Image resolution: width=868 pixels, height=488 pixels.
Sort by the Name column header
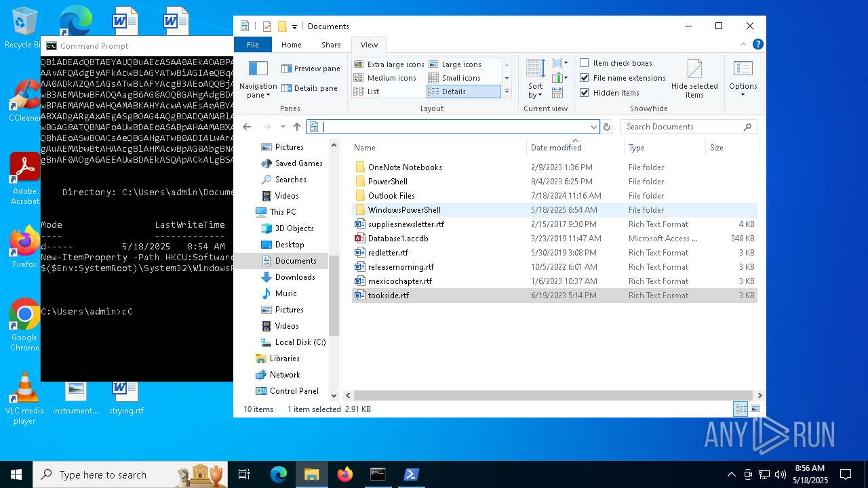(x=439, y=148)
